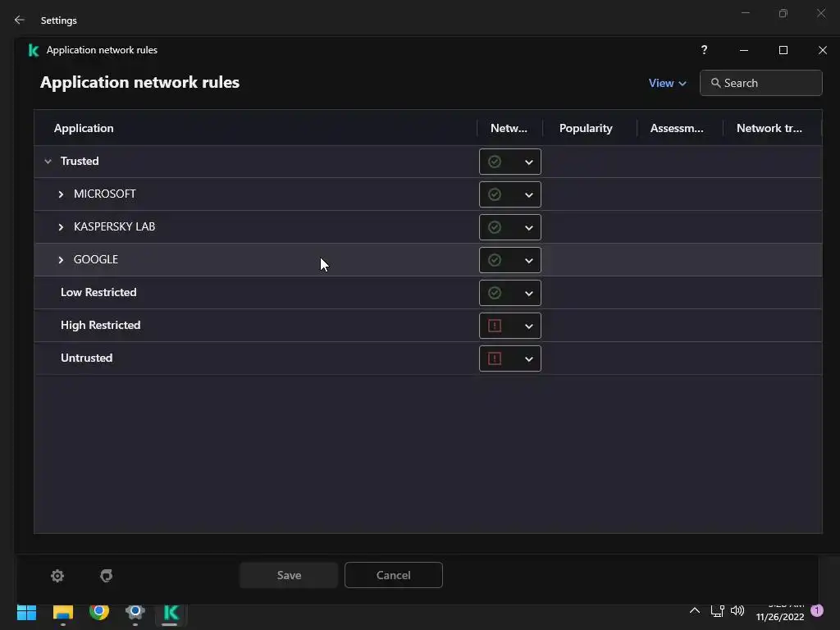
Task: Select the KASPERSKY LAB row label
Action: click(114, 226)
